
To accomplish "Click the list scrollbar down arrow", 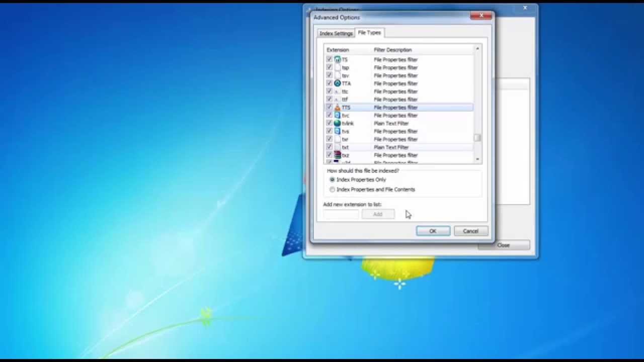I will point(477,159).
